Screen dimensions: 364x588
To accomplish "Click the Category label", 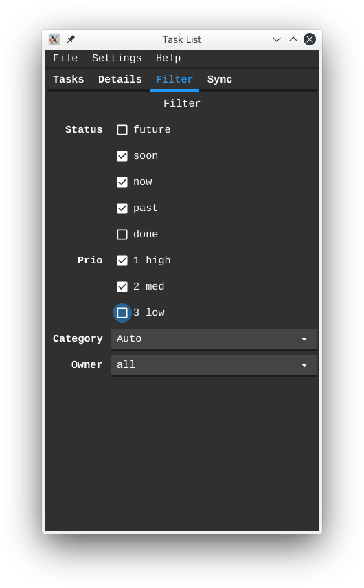I will coord(78,339).
